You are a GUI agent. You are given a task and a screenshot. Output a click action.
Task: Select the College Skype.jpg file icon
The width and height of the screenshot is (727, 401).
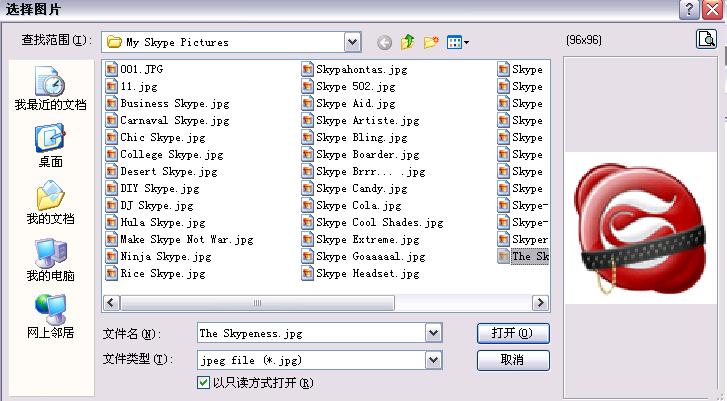[111, 154]
